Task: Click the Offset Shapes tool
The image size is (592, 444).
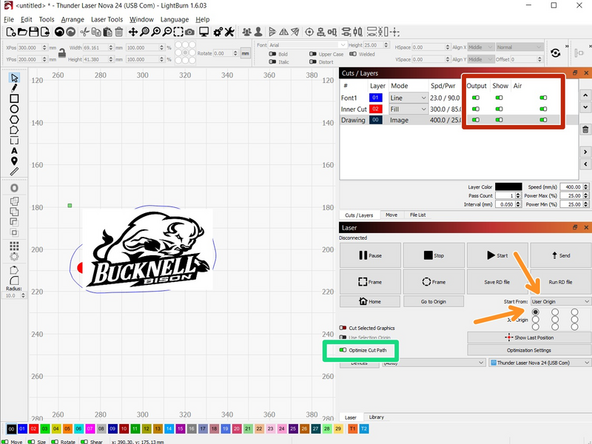Action: point(14,188)
